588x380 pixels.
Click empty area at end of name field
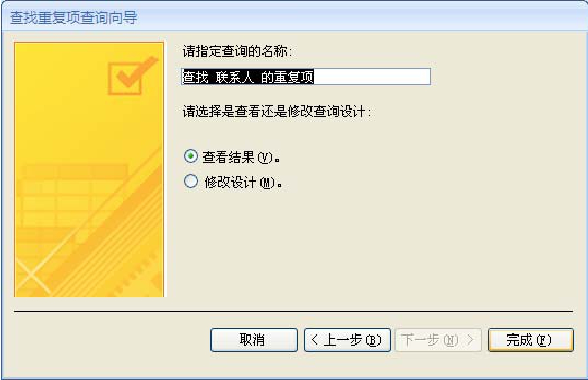372,77
